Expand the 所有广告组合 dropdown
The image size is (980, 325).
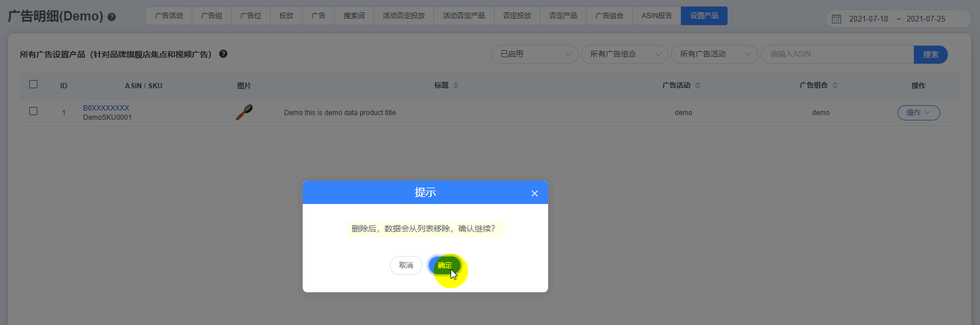[x=624, y=54]
